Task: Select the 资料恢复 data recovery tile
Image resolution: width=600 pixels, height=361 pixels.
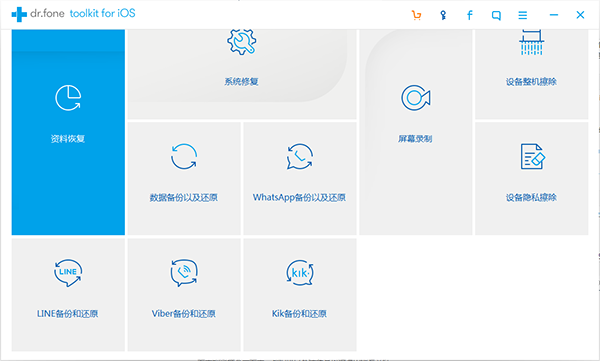Action: 68,132
